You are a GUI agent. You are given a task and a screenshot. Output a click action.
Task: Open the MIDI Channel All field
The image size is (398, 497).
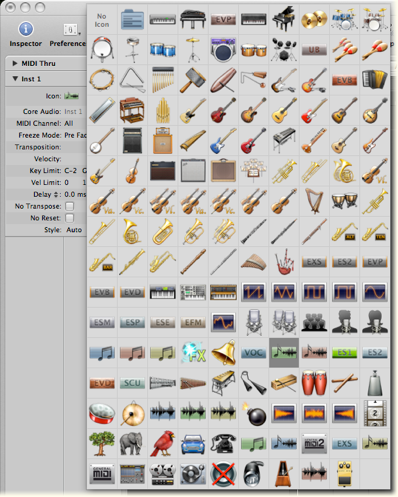click(69, 123)
